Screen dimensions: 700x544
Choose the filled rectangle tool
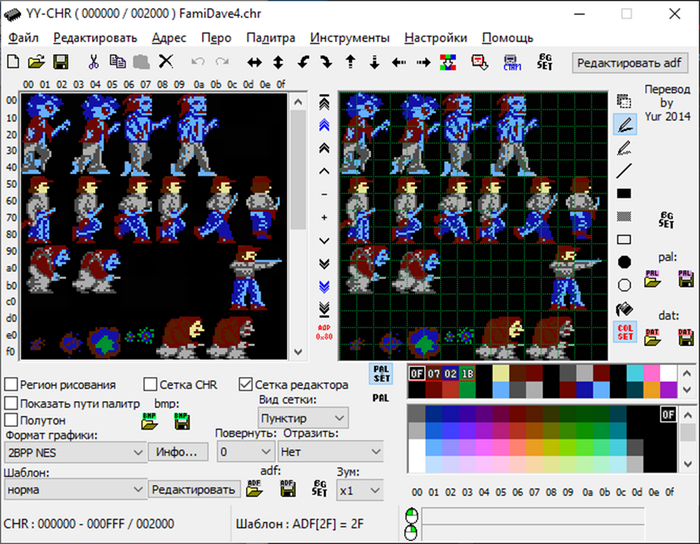tap(624, 193)
